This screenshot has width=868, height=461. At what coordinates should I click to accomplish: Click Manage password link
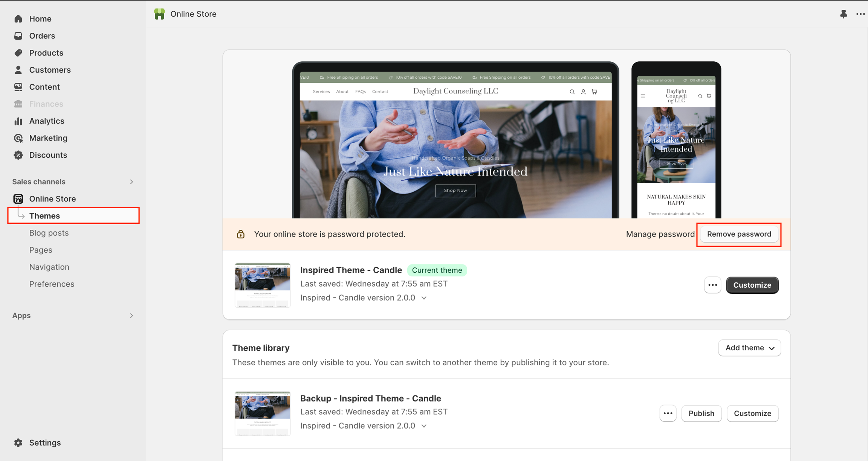[x=660, y=234]
